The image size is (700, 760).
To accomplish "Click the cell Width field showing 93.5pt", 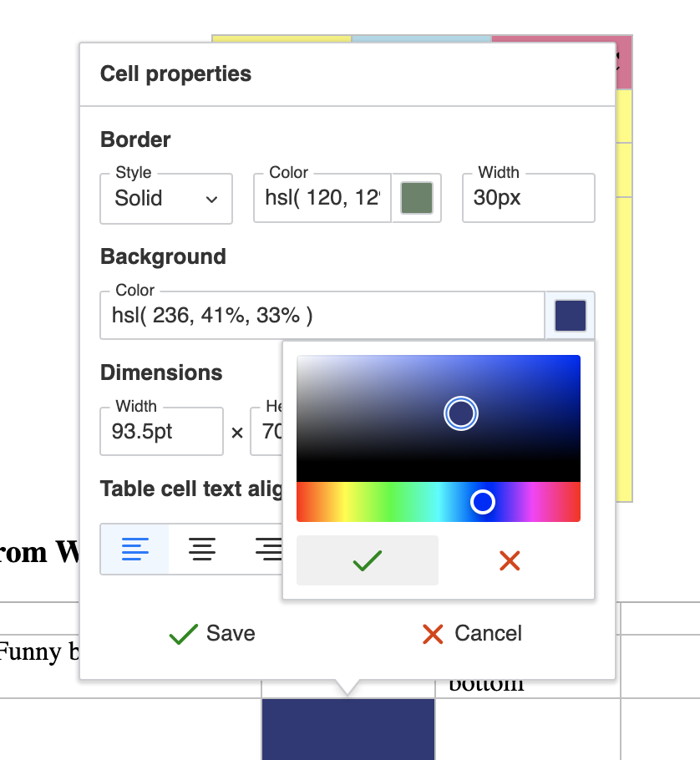I will (x=161, y=432).
